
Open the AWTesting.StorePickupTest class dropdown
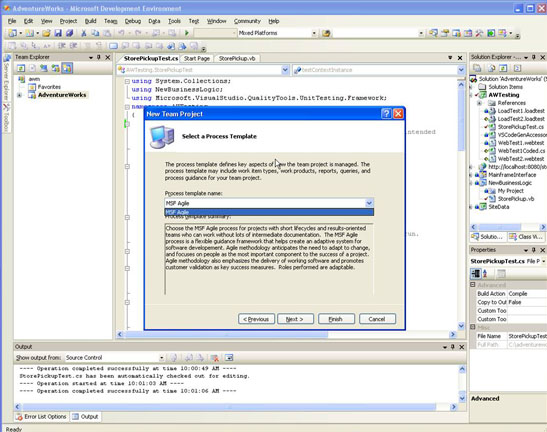(285, 70)
